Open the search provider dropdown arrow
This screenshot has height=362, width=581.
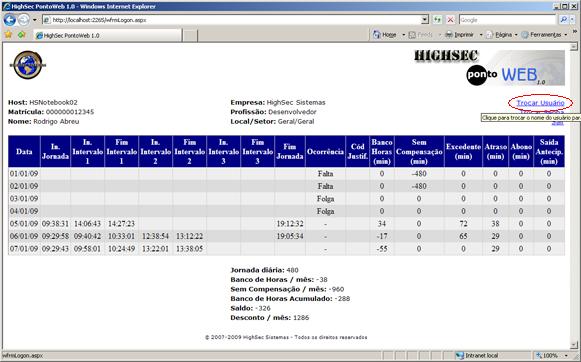coord(572,20)
